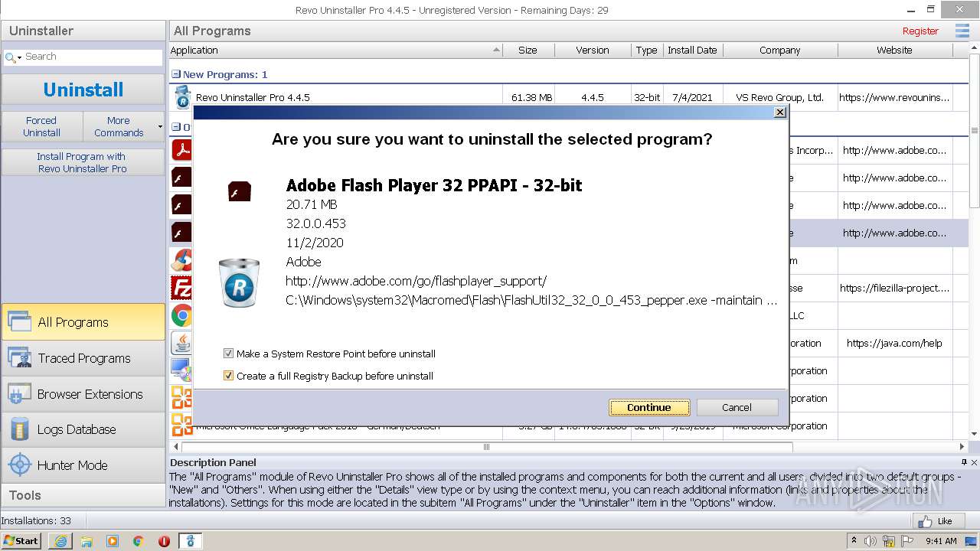Click the blue Revo recycle bin icon in dialog
The width and height of the screenshot is (980, 551).
tap(239, 282)
